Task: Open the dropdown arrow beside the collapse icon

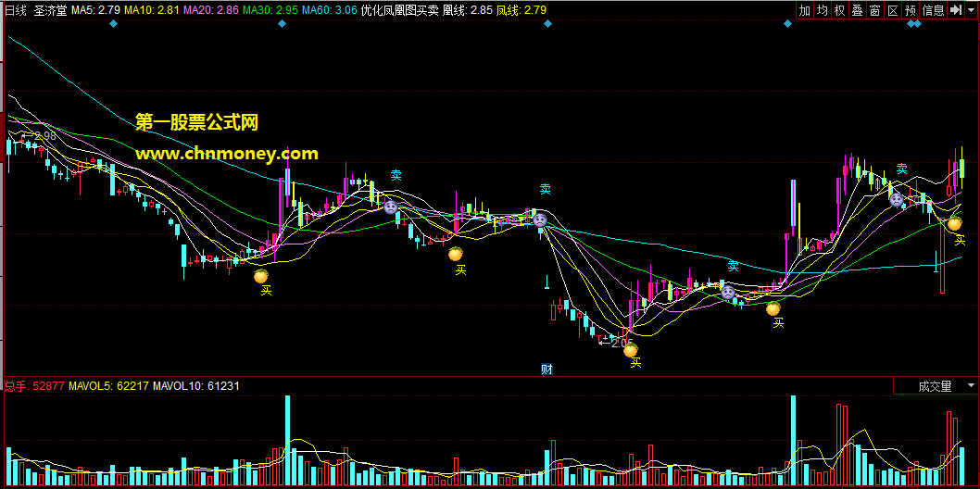Action: click(971, 10)
